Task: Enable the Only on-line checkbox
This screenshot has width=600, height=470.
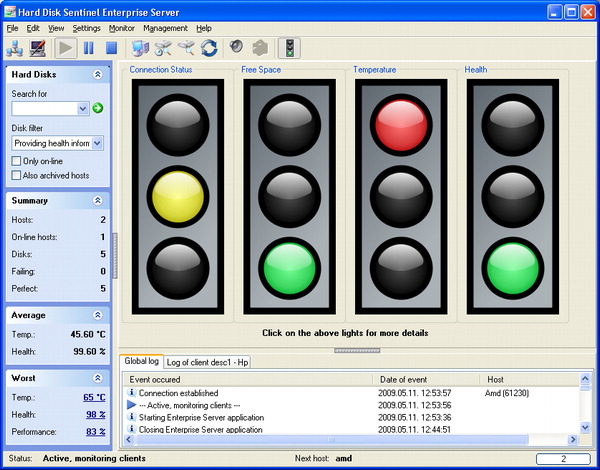Action: 16,161
